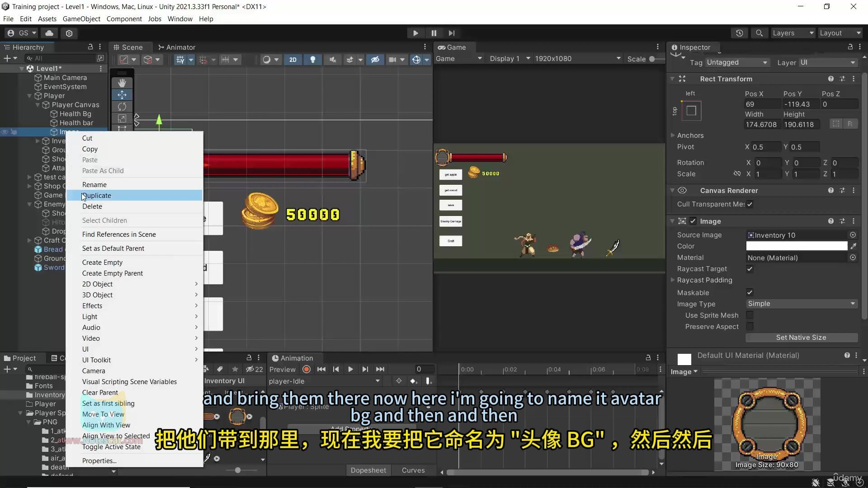Open Rect Transform help icon

[x=831, y=79]
